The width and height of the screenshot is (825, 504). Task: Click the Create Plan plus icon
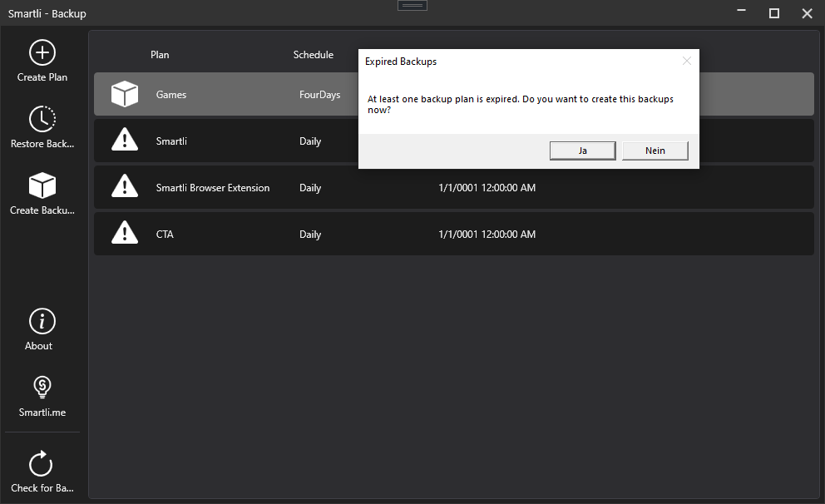tap(42, 53)
